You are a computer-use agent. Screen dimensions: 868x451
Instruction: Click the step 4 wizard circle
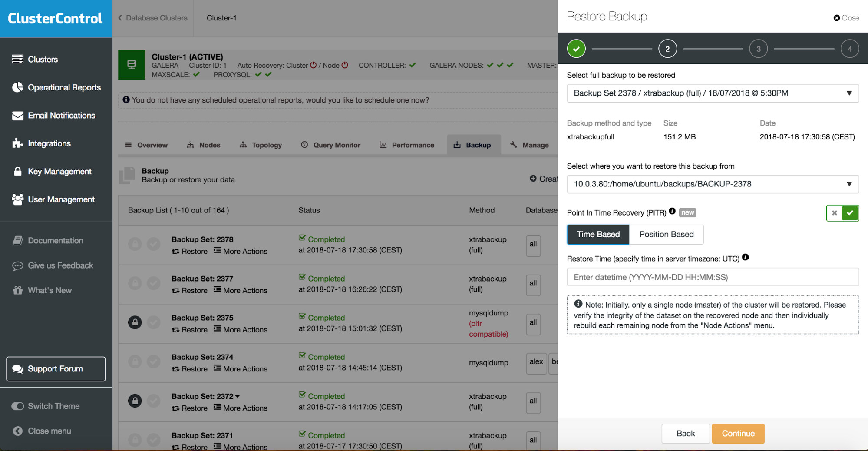(850, 49)
